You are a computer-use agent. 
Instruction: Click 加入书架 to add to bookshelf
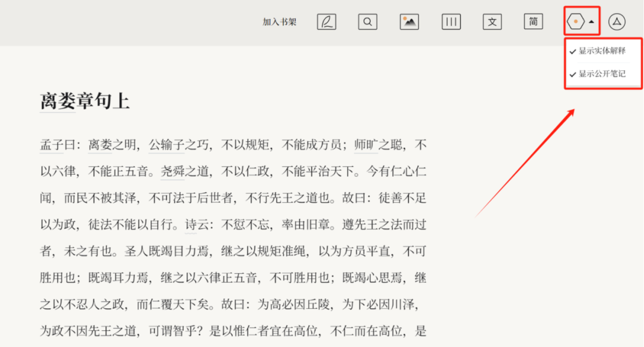pos(279,22)
